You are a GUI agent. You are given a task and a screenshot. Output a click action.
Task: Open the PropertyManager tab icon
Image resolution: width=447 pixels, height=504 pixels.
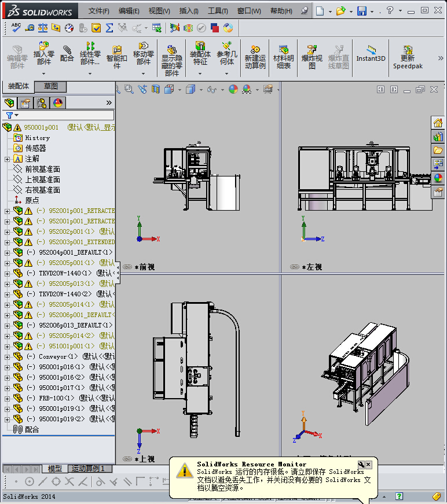[25, 103]
